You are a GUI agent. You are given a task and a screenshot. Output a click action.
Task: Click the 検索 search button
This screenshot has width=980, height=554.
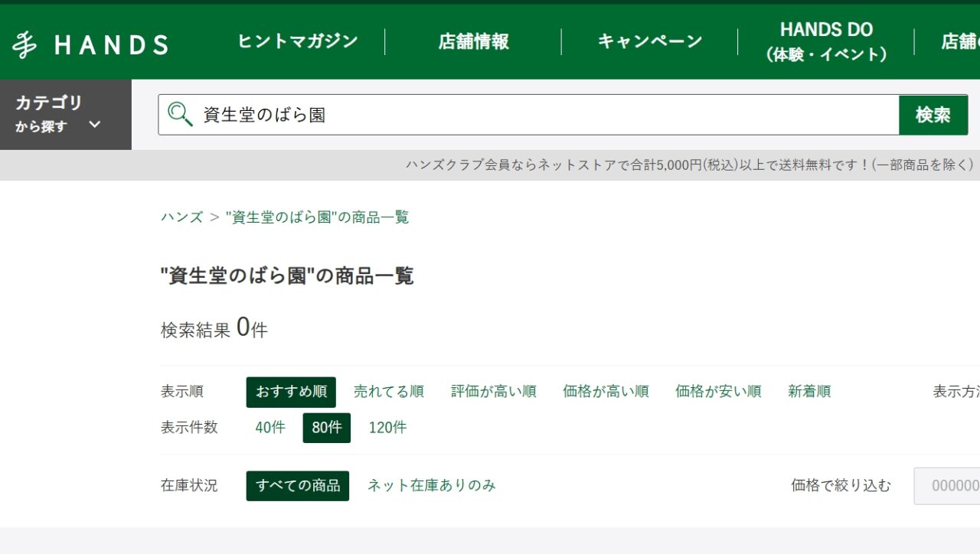coord(933,115)
